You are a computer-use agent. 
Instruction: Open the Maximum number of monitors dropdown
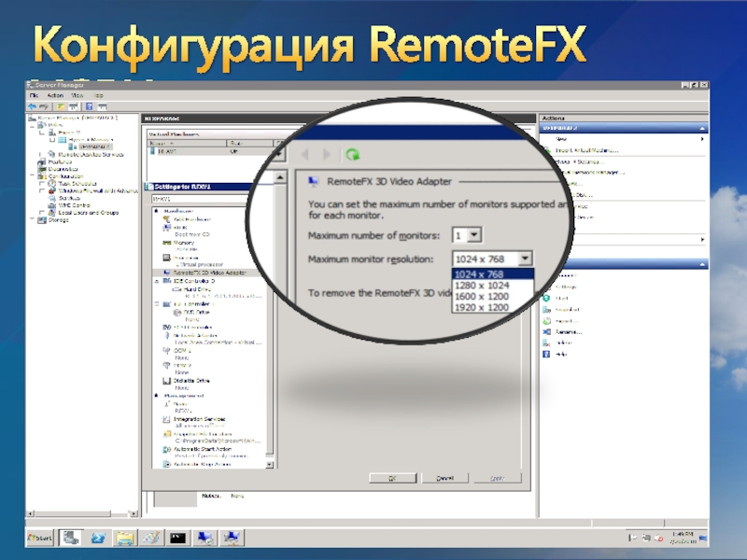tap(474, 235)
